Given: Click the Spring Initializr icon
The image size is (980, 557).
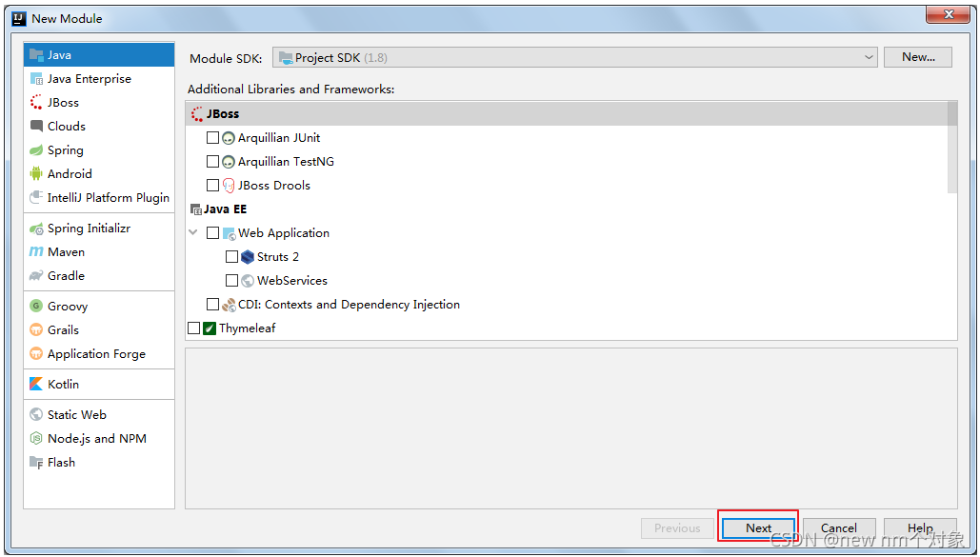Looking at the screenshot, I should point(36,229).
